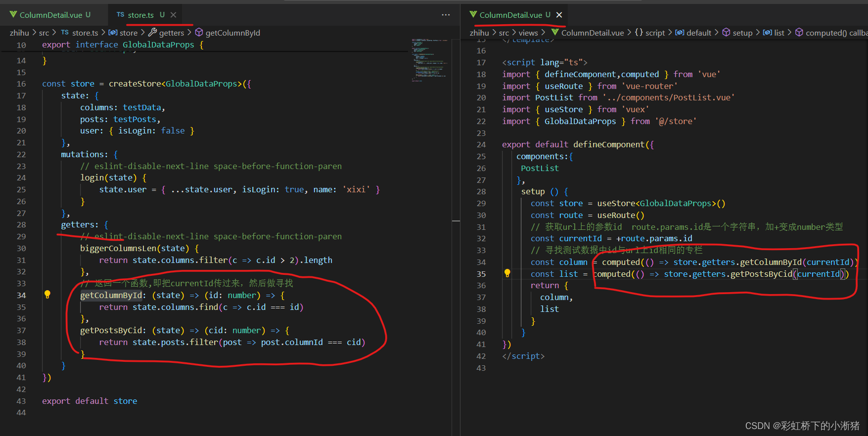Screen dimensions: 868x436
Task: Click the 'getters' breadcrumb item
Action: click(172, 33)
